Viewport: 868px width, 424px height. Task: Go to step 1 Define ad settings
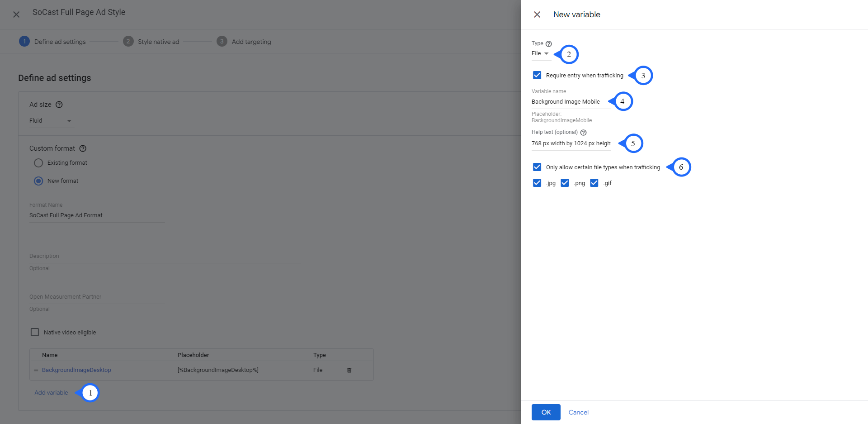(x=52, y=42)
